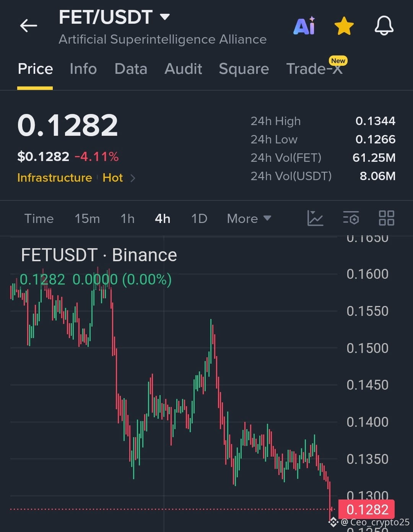Open the four-square grid layout icon

click(386, 218)
